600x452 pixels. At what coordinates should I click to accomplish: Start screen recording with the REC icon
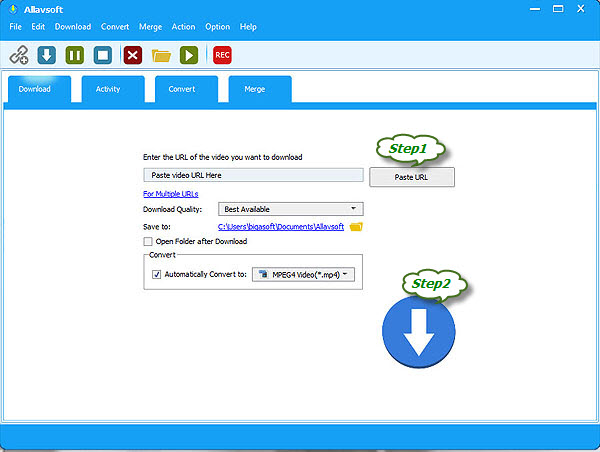pyautogui.click(x=222, y=55)
